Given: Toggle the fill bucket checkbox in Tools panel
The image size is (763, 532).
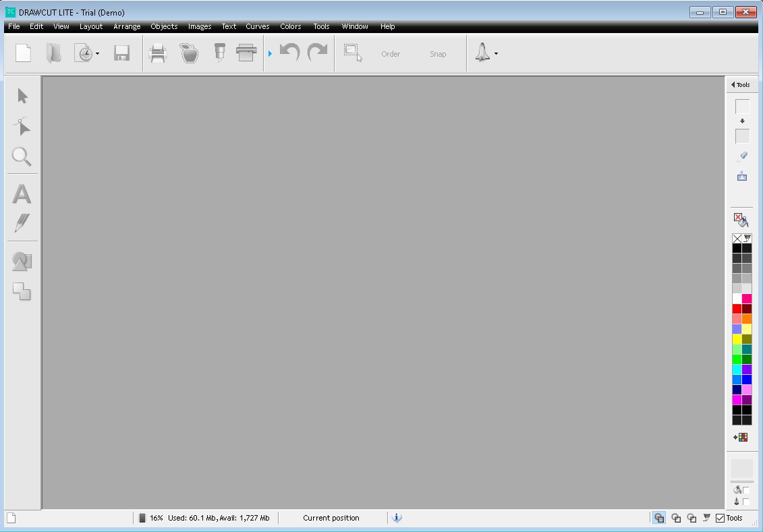Looking at the screenshot, I should pyautogui.click(x=746, y=490).
